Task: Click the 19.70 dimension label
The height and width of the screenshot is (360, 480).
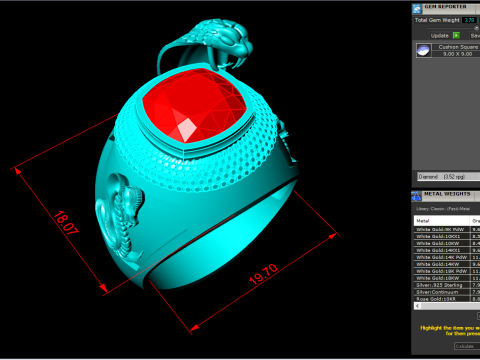Action: (263, 274)
